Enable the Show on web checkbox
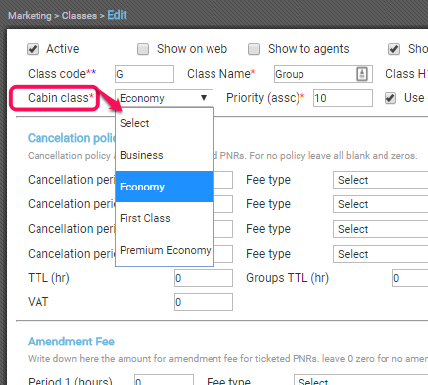Viewport: 428px width, 385px height. coord(143,49)
